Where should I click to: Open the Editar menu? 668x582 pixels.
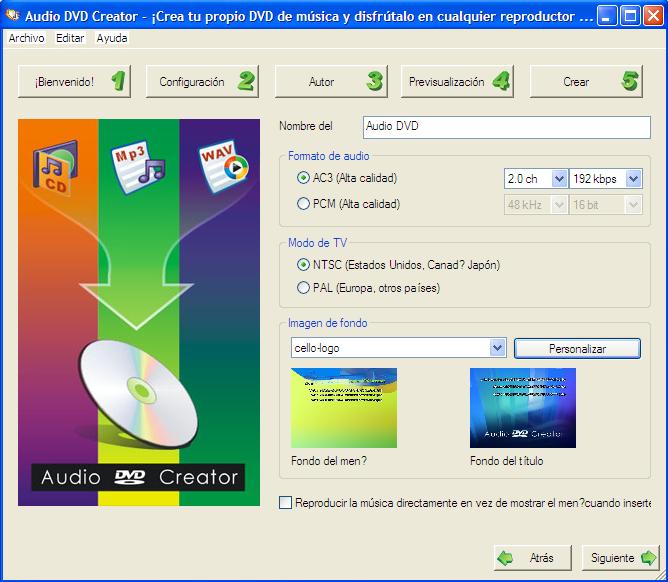(70, 38)
